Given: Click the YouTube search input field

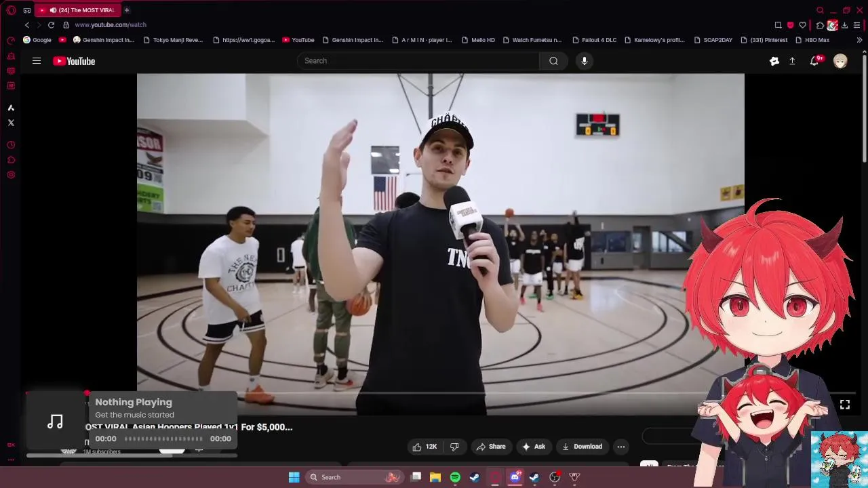Looking at the screenshot, I should tap(418, 61).
